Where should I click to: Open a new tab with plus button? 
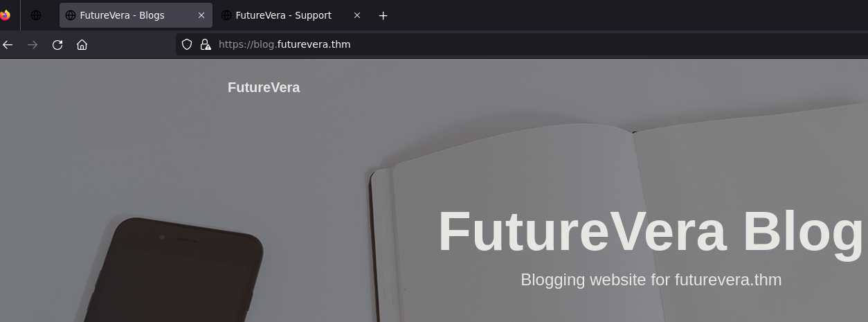coord(383,15)
